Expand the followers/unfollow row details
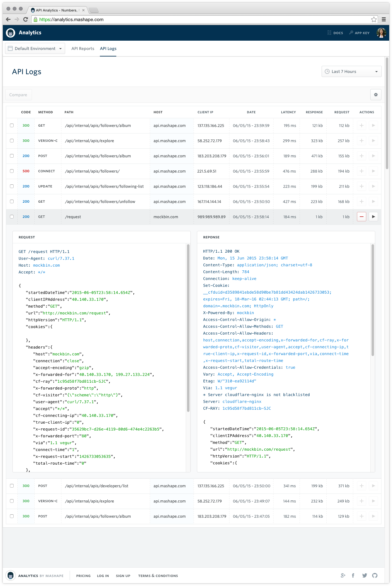The height and width of the screenshot is (586, 392). pyautogui.click(x=362, y=201)
